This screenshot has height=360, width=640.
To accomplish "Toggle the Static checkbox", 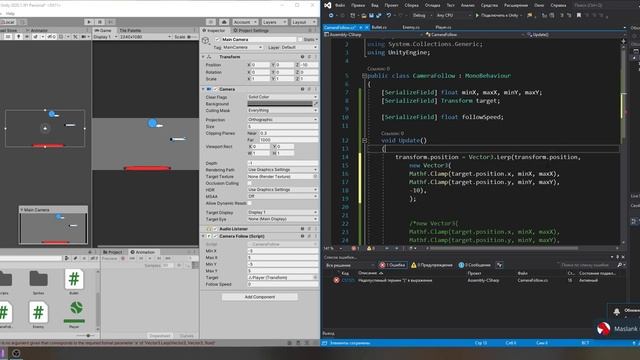I will [300, 40].
